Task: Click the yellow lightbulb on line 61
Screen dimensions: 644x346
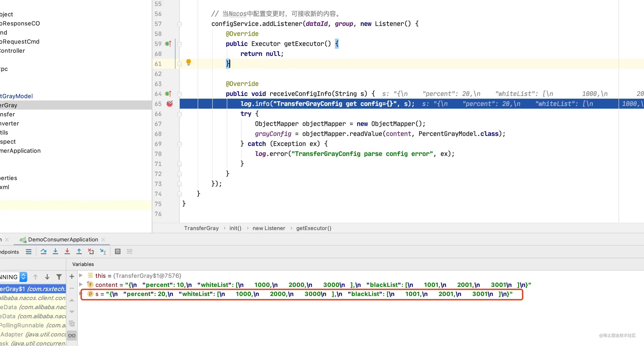Action: click(x=189, y=62)
